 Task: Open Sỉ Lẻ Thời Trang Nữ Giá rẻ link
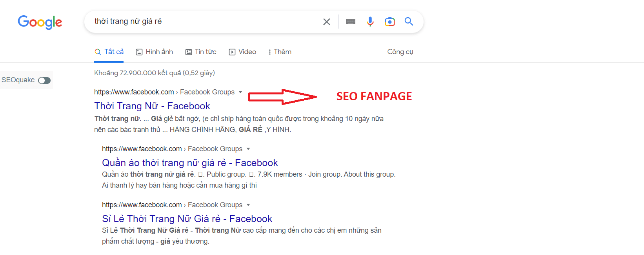(x=187, y=219)
